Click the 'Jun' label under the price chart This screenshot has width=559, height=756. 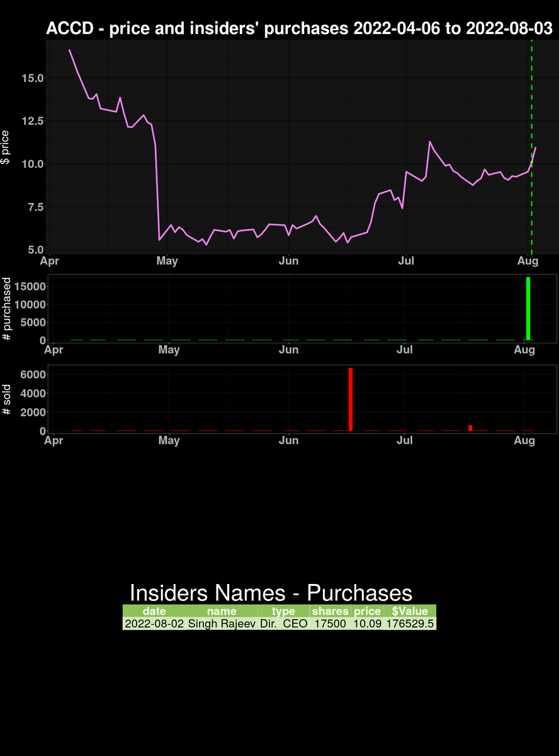pyautogui.click(x=288, y=260)
